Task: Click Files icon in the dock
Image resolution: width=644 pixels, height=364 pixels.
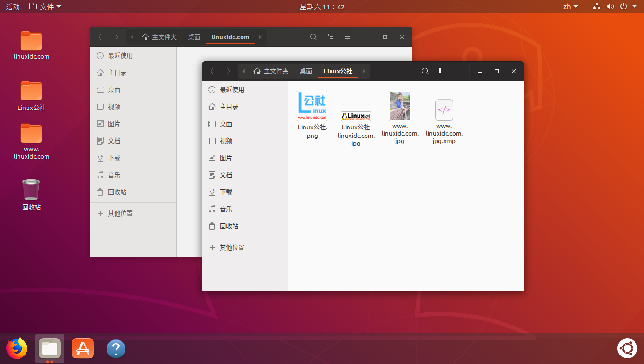Action: click(50, 349)
